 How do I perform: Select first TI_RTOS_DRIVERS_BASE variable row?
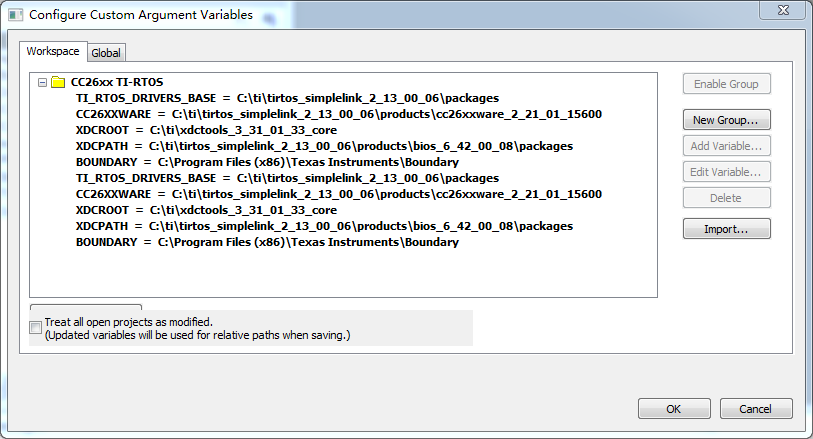[287, 98]
